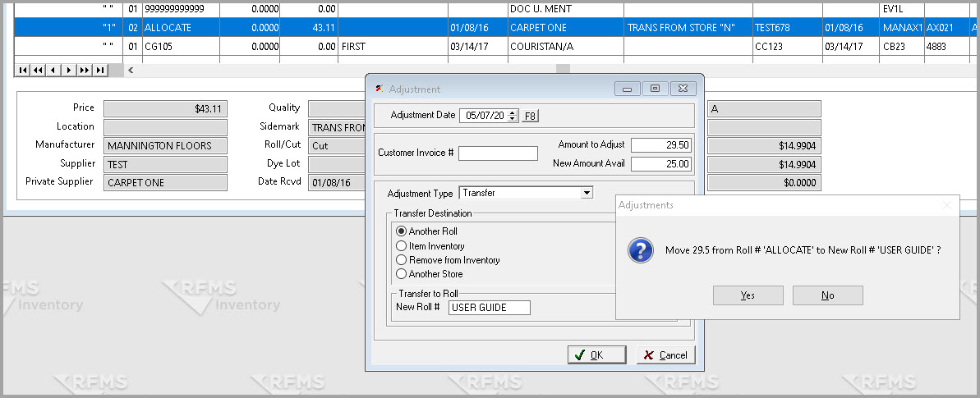Click the EV1L cell

tap(901, 9)
